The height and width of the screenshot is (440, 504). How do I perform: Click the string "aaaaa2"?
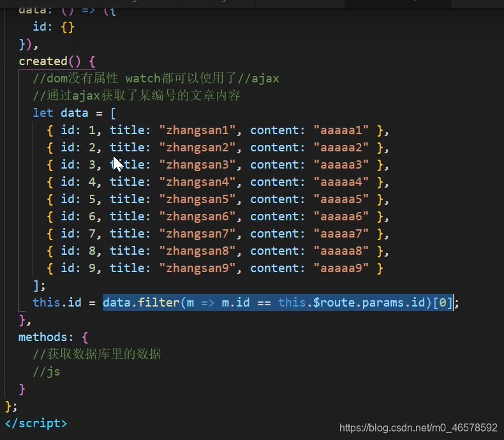point(341,148)
